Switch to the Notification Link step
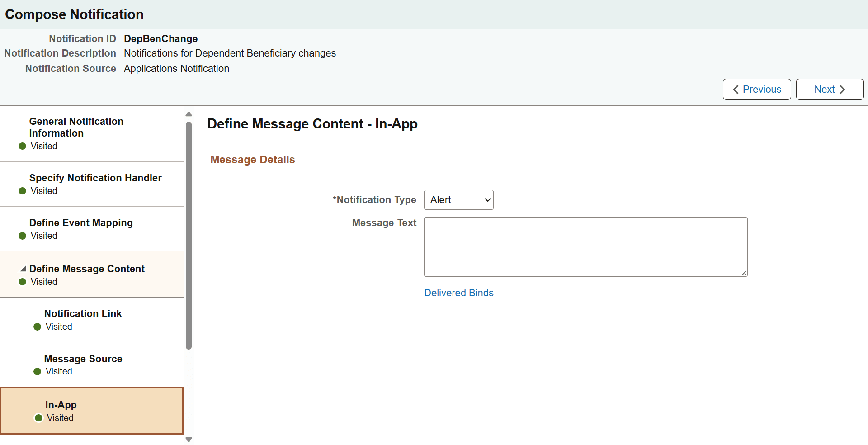Screen dimensions: 868x445 (83, 313)
